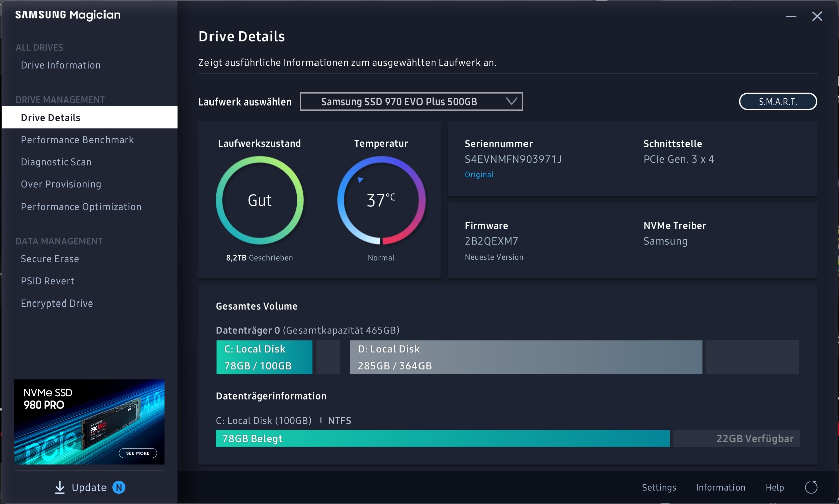The image size is (839, 504).
Task: Close the Samsung Magician window
Action: pyautogui.click(x=817, y=16)
